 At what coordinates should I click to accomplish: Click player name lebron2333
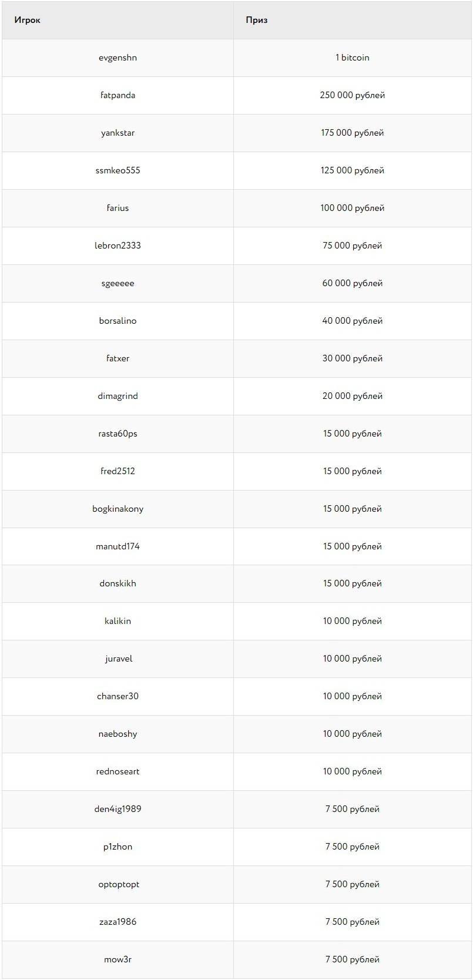click(x=118, y=246)
